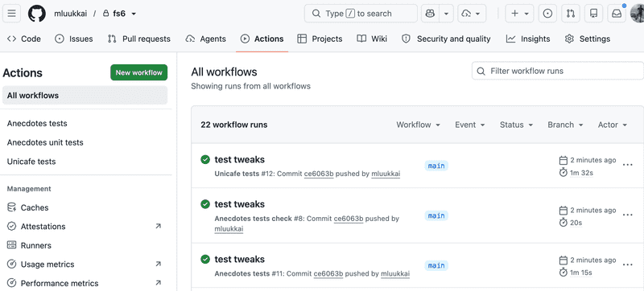Open the more options menu for Anecdotes tests check #8

click(627, 215)
